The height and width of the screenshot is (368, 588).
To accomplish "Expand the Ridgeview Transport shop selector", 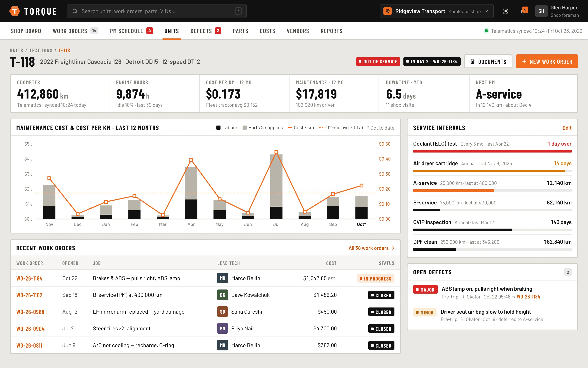I will point(436,11).
